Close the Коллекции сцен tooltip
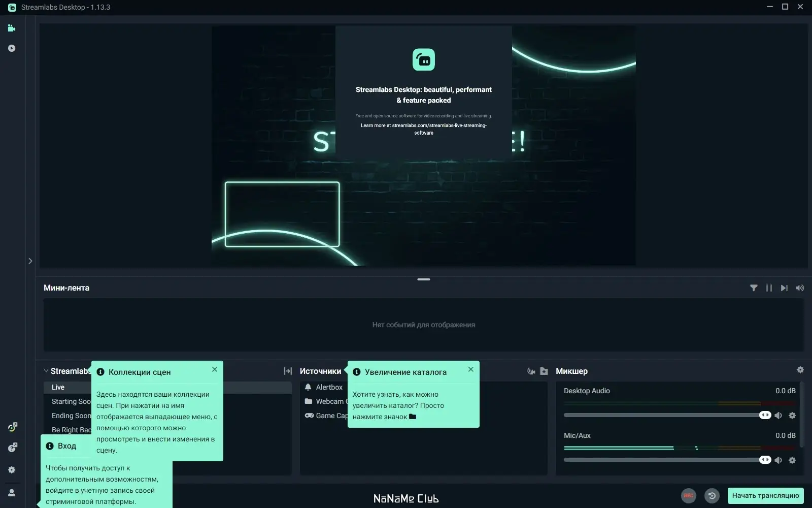This screenshot has width=812, height=508. pos(215,369)
